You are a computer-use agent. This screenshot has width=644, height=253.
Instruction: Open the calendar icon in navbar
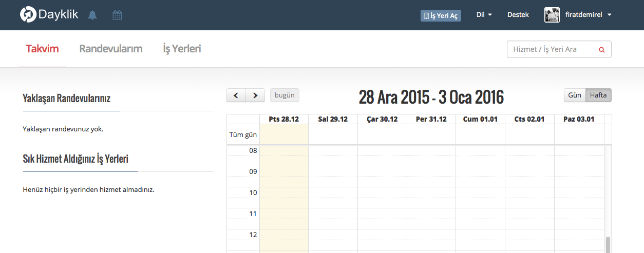point(117,15)
